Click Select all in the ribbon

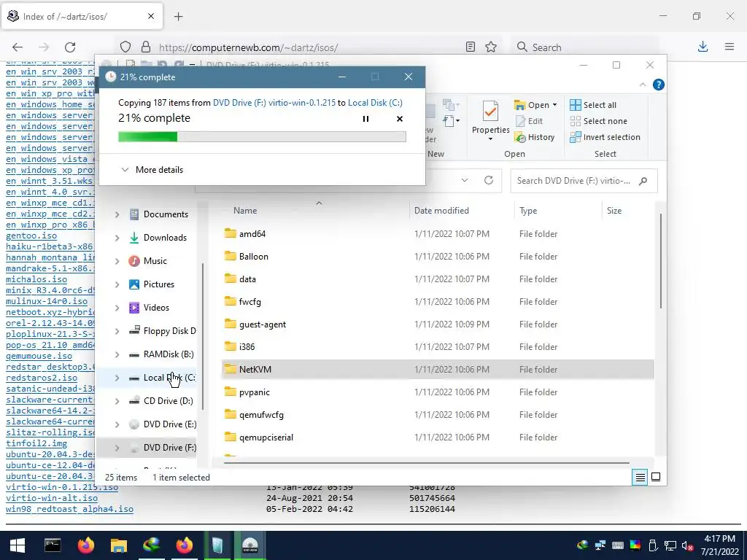593,105
